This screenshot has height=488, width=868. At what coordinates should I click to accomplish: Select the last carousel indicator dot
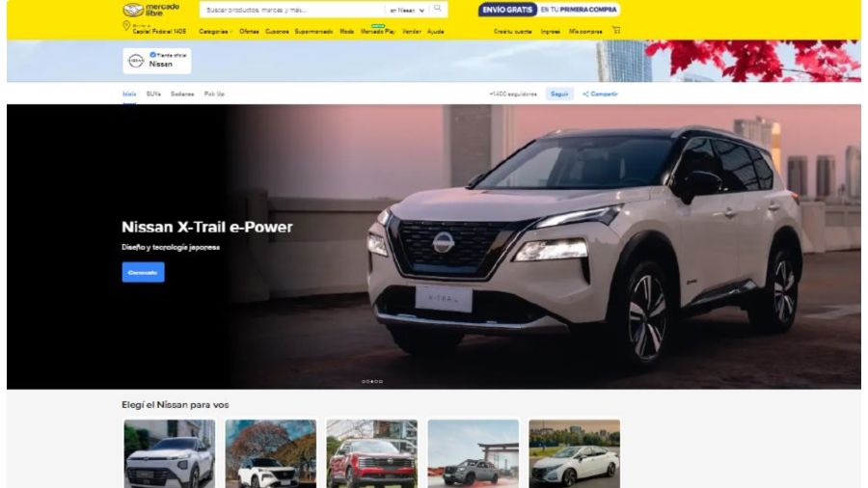pyautogui.click(x=381, y=381)
